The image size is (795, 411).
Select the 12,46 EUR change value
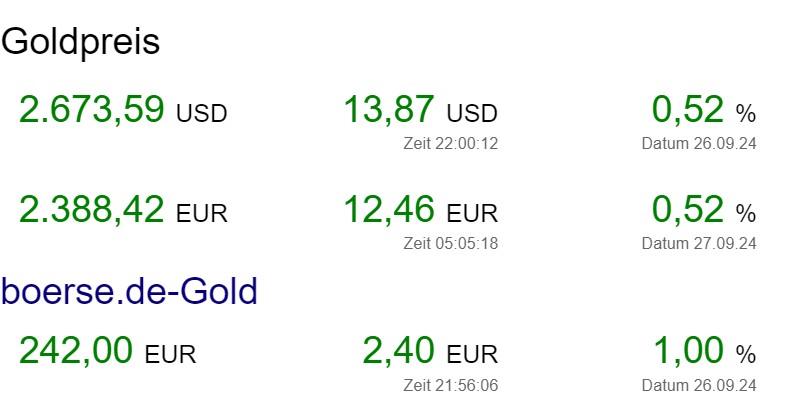pyautogui.click(x=389, y=209)
